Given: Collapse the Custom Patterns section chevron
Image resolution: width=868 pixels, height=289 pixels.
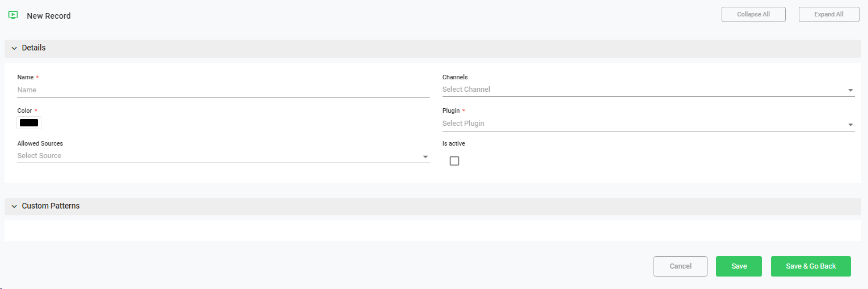Looking at the screenshot, I should (x=14, y=206).
